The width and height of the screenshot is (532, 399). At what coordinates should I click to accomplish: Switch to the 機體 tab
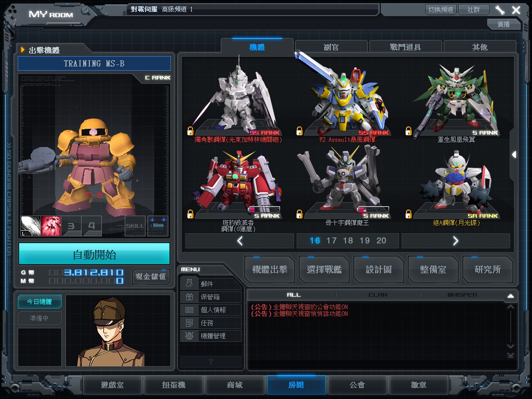click(x=257, y=47)
